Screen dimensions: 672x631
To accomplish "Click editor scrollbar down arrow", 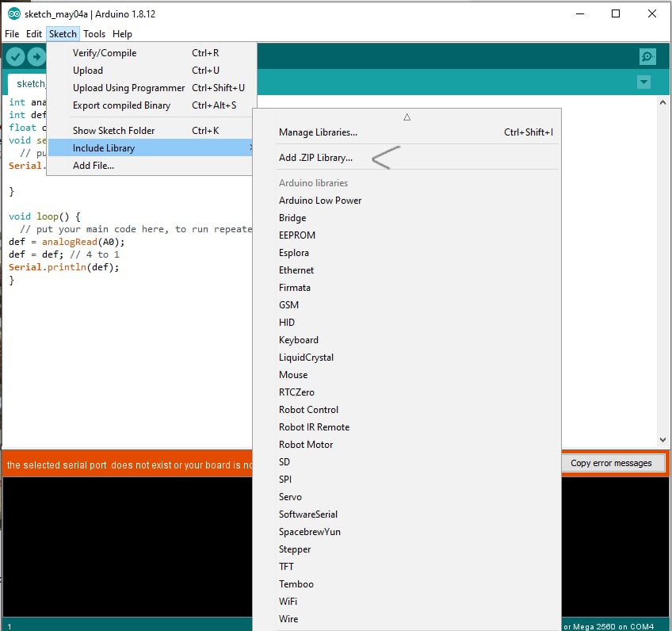I will point(662,440).
